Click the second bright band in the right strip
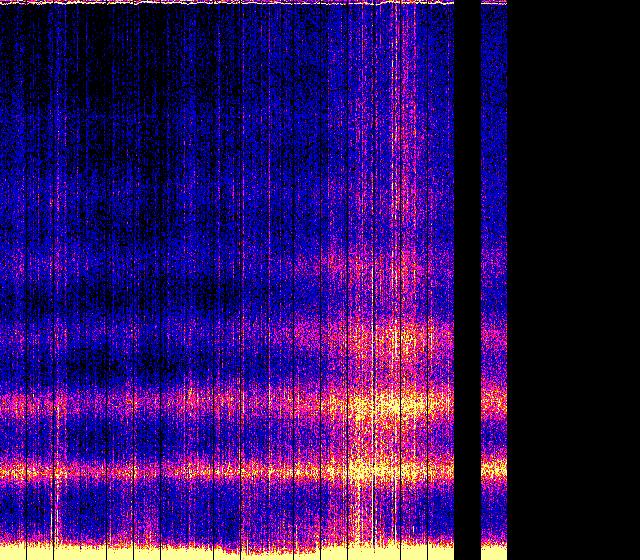The width and height of the screenshot is (640, 560). [494, 403]
